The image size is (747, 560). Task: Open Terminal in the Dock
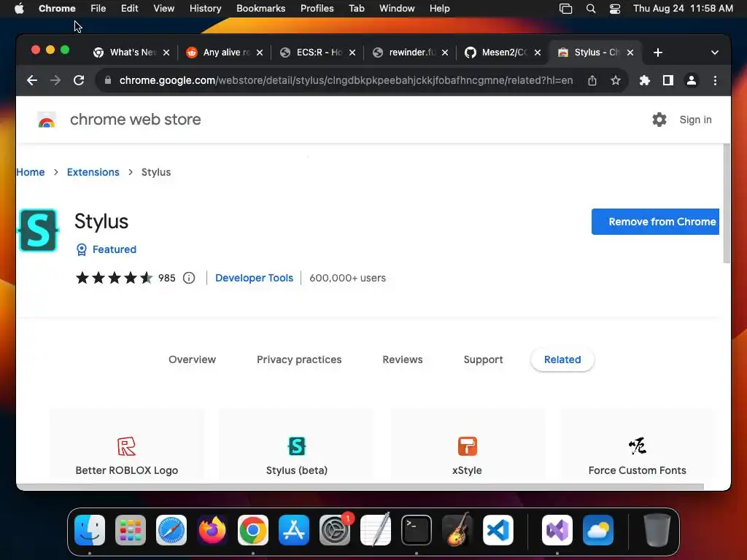coord(417,530)
